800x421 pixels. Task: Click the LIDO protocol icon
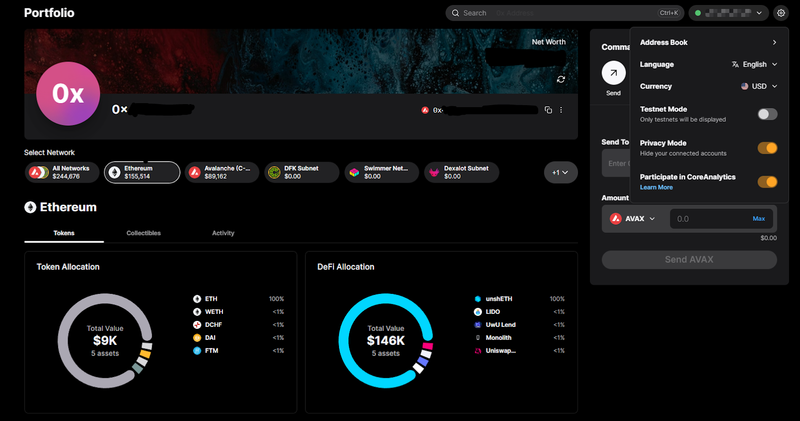pyautogui.click(x=478, y=312)
